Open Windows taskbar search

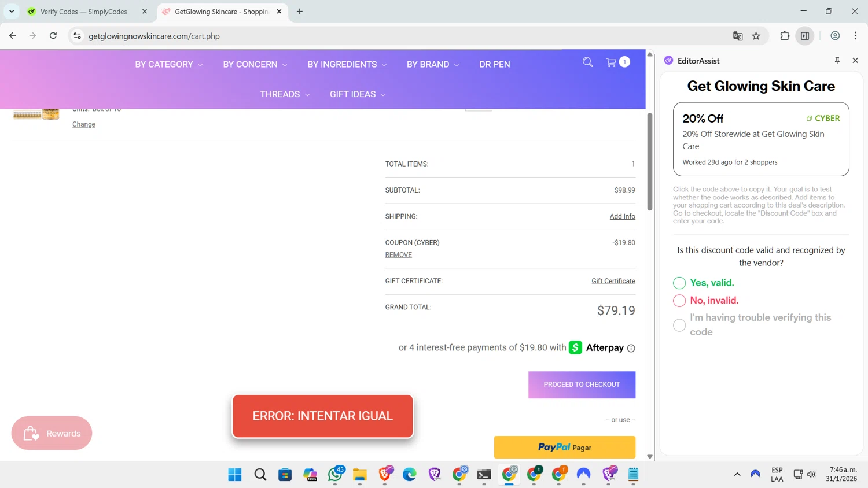(260, 475)
